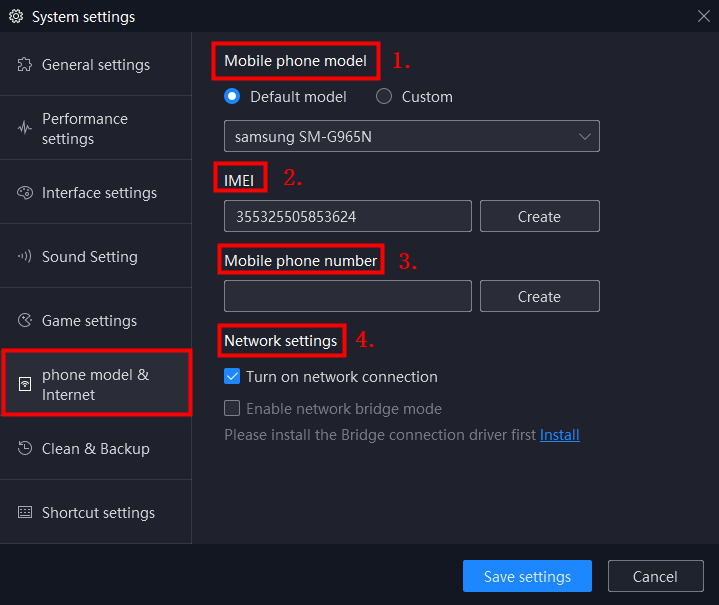The height and width of the screenshot is (605, 719).
Task: Click the Install bridge driver link
Action: point(559,435)
